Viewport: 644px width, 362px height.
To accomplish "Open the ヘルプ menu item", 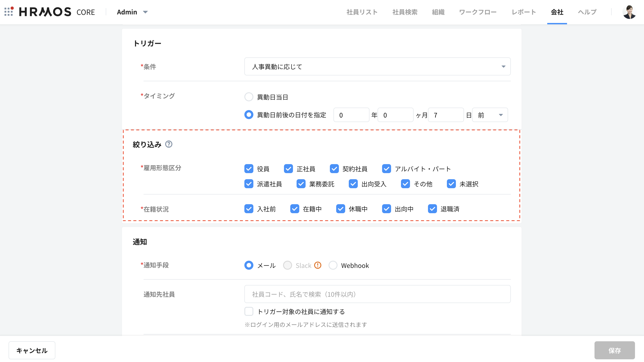I will pos(587,12).
